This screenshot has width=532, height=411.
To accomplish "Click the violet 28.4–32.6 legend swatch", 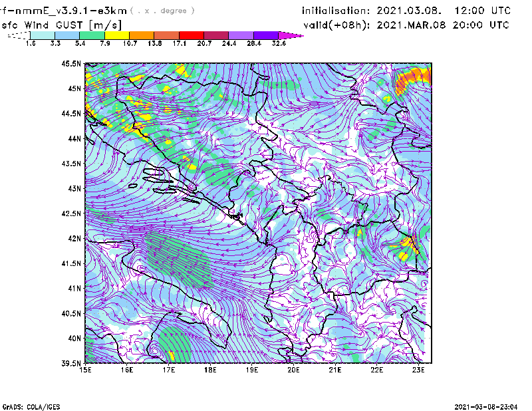I will pyautogui.click(x=266, y=35).
